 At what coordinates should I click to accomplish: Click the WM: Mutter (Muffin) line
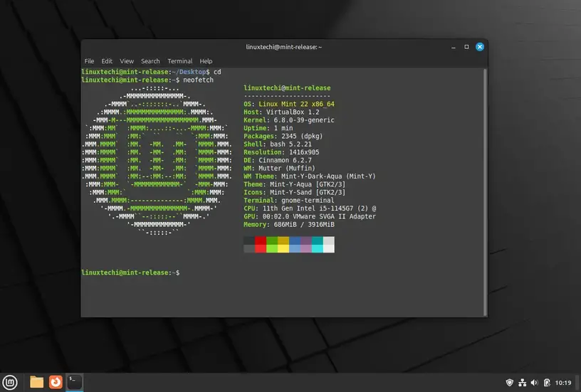click(x=279, y=169)
